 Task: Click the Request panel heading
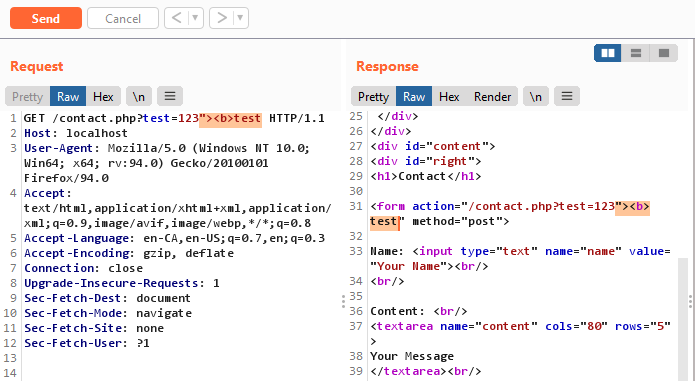click(37, 66)
